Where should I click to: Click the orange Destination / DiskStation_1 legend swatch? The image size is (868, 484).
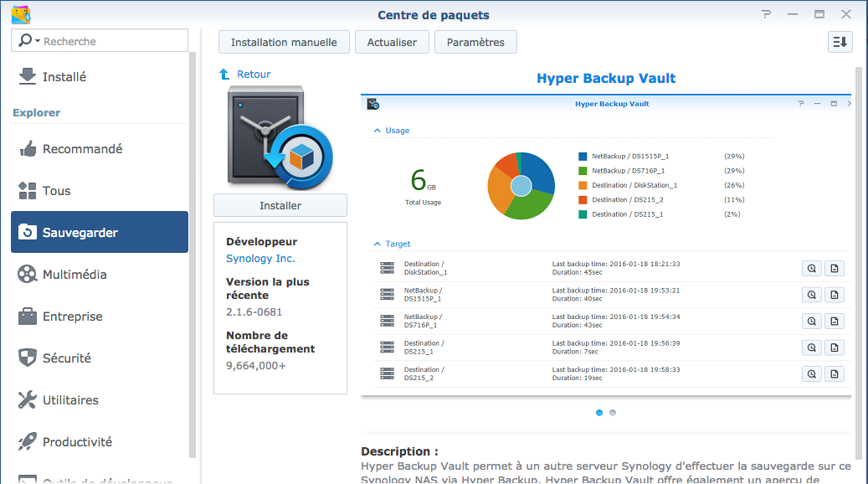pyautogui.click(x=583, y=186)
